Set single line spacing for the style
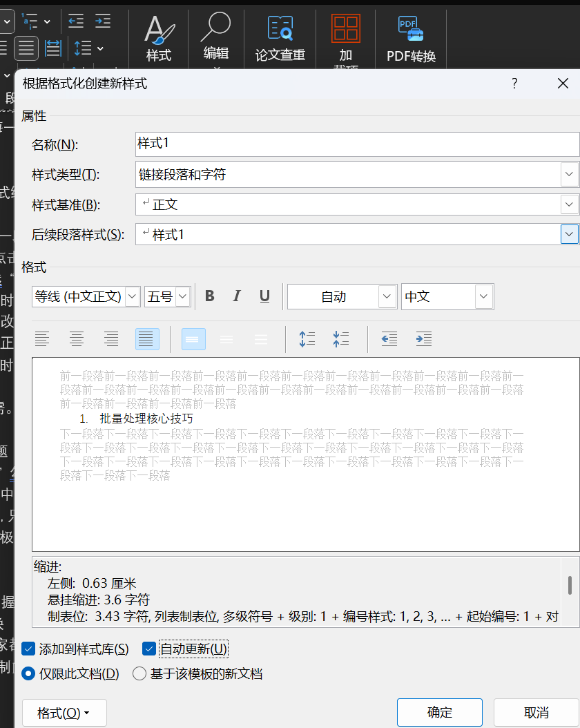The image size is (580, 728). 193,338
